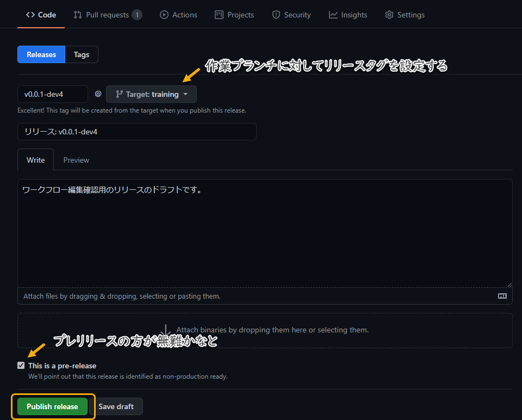Screen dimensions: 522x420
Task: Click the Publish release button
Action: tap(52, 406)
